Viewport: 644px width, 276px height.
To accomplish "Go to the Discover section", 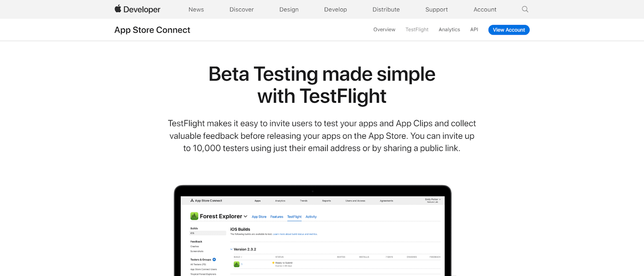I will tap(242, 10).
